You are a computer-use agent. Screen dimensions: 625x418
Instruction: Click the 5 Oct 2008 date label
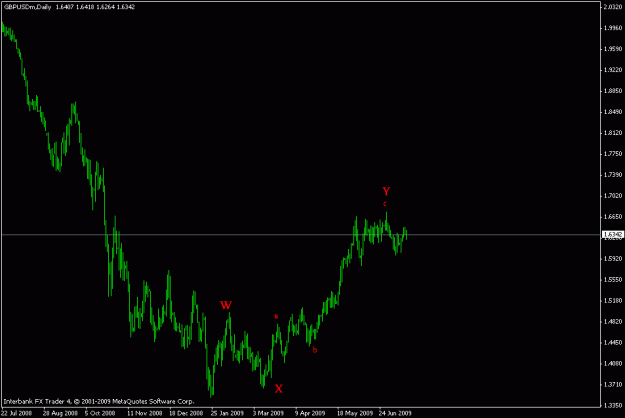pos(100,413)
